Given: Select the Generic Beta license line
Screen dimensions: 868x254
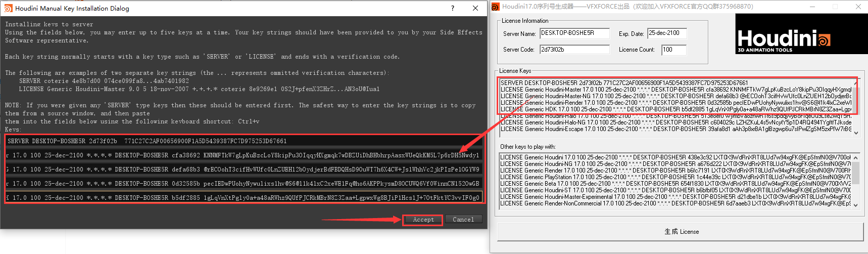Looking at the screenshot, I should (x=676, y=184).
